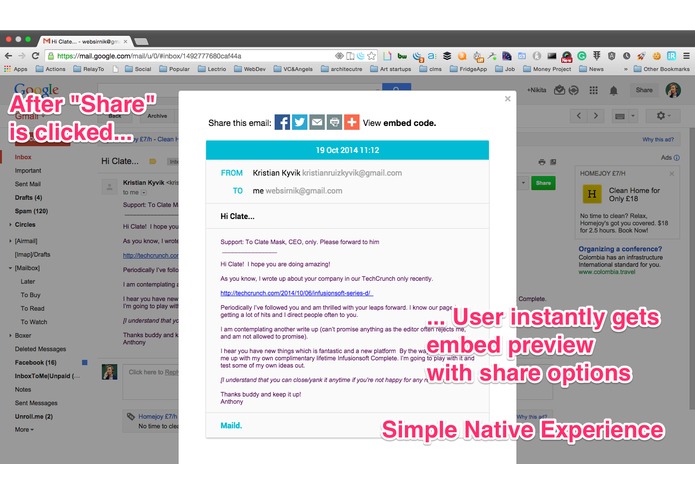
Task: Open the Social bookmark folder
Action: (x=138, y=69)
